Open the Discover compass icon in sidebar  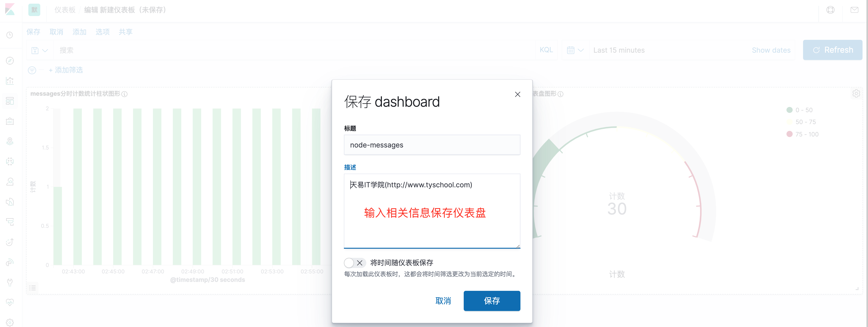coord(10,61)
